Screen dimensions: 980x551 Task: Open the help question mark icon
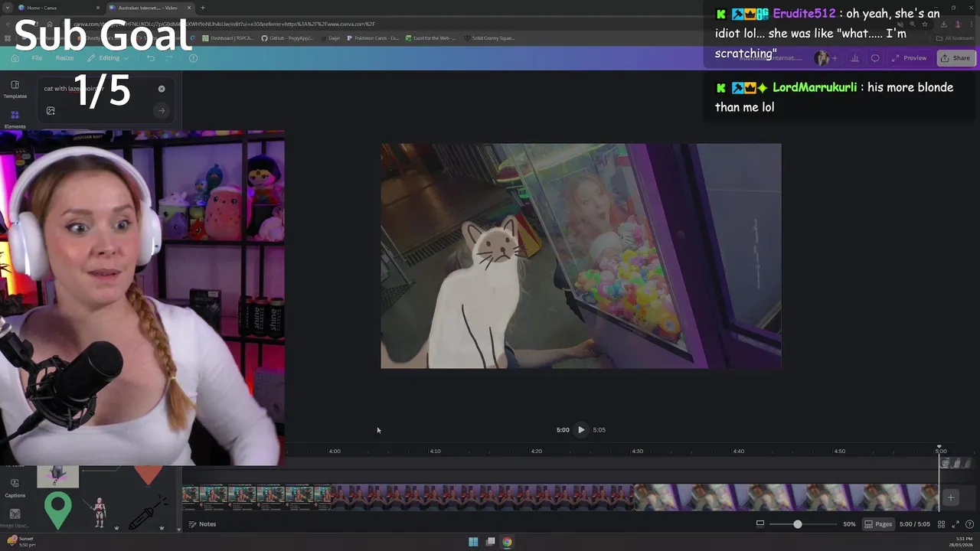click(969, 524)
